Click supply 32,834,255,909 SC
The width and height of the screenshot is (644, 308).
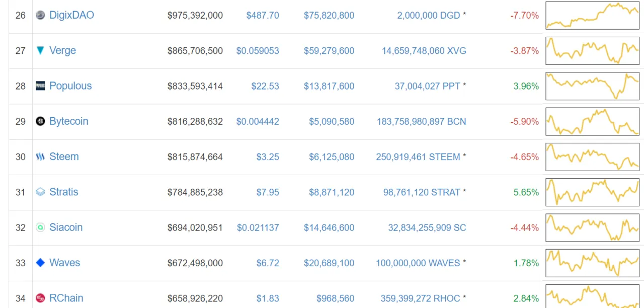[x=427, y=227]
